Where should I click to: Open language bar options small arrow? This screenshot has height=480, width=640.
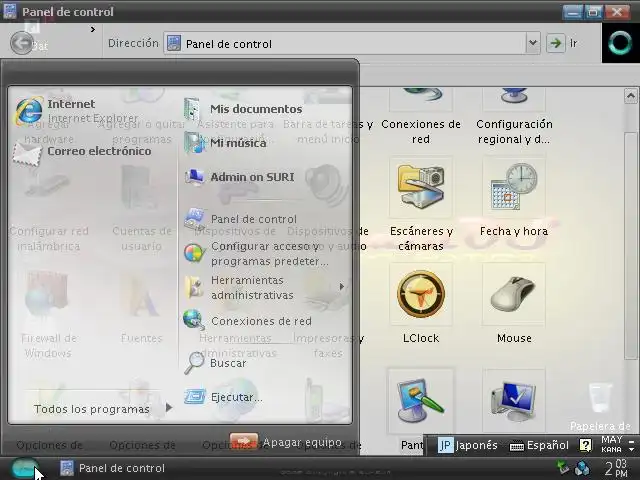[x=631, y=449]
